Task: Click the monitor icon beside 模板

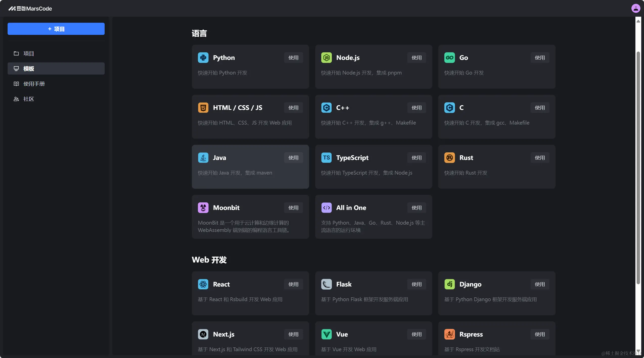Action: [x=16, y=68]
